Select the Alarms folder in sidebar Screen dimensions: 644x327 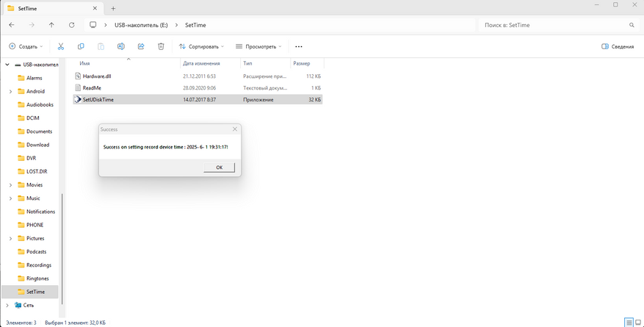pyautogui.click(x=34, y=78)
